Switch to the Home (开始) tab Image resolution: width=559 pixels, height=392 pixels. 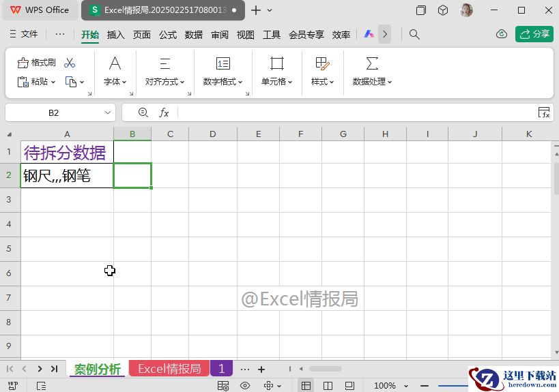[x=90, y=35]
